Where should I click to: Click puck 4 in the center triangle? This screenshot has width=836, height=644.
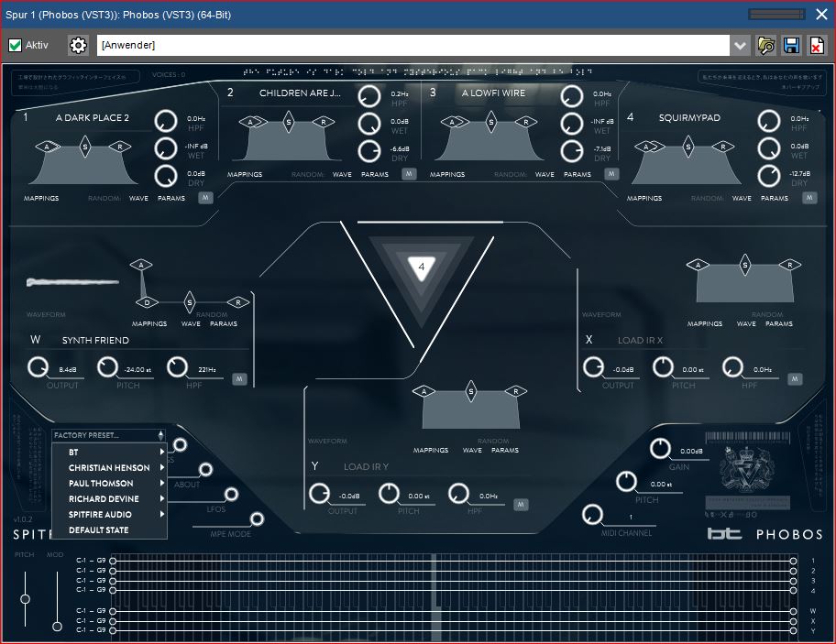(421, 267)
